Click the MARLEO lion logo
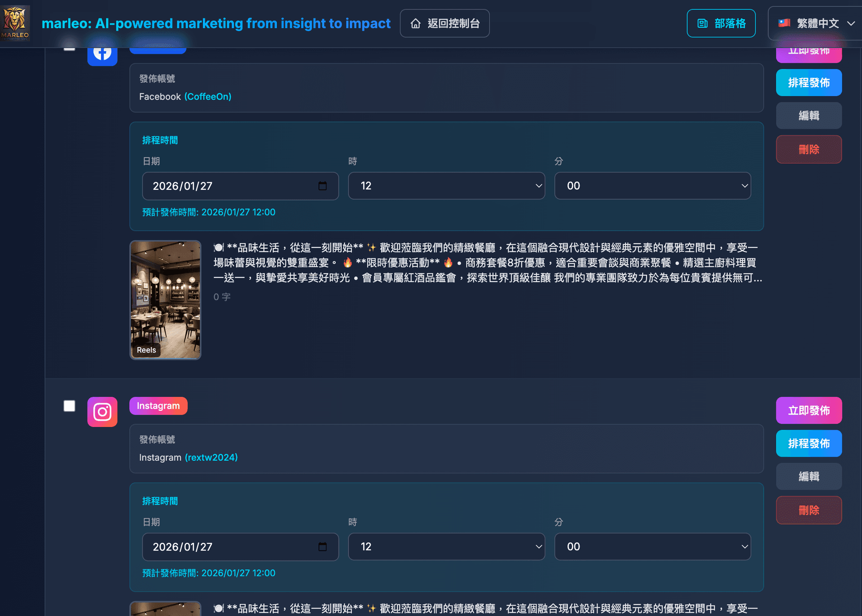This screenshot has width=862, height=616. [15, 23]
